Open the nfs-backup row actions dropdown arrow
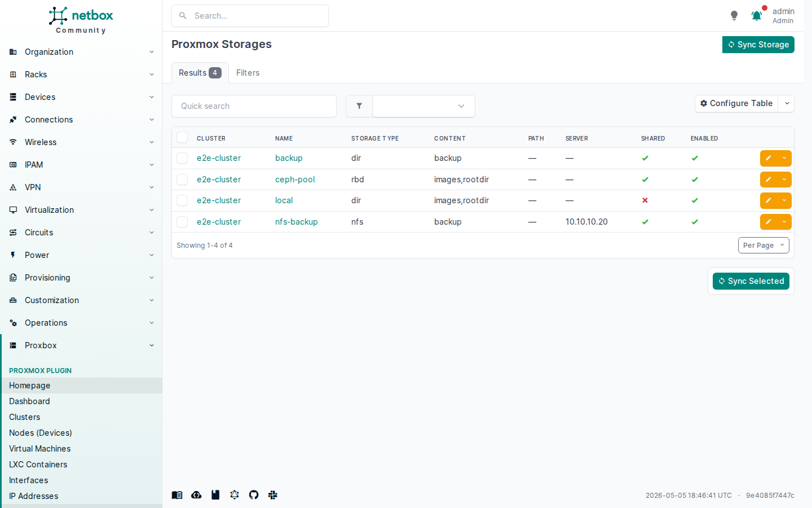The height and width of the screenshot is (508, 812). (x=784, y=222)
